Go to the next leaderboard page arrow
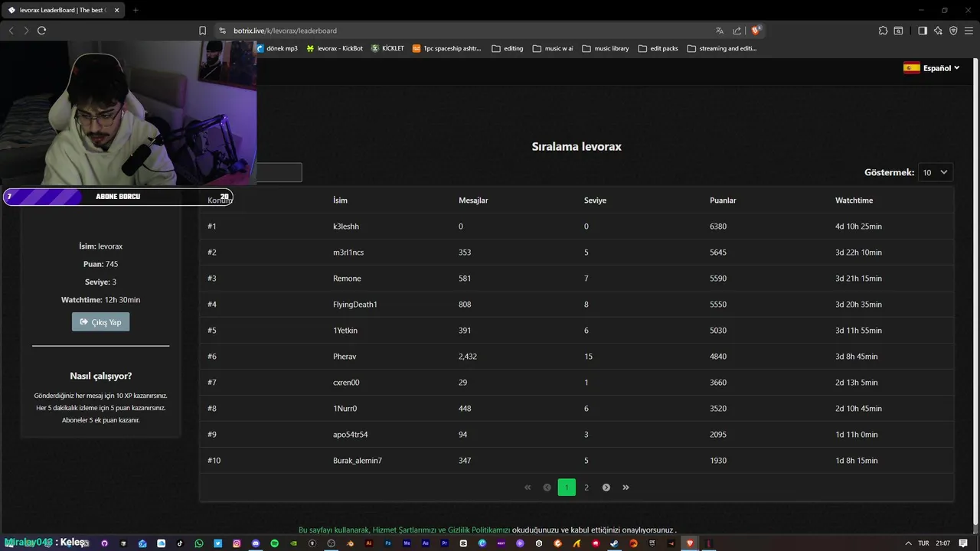 click(x=606, y=487)
